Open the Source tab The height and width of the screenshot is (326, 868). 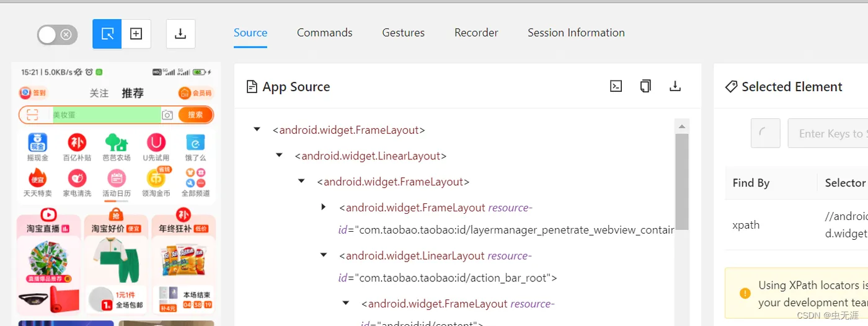pos(250,33)
